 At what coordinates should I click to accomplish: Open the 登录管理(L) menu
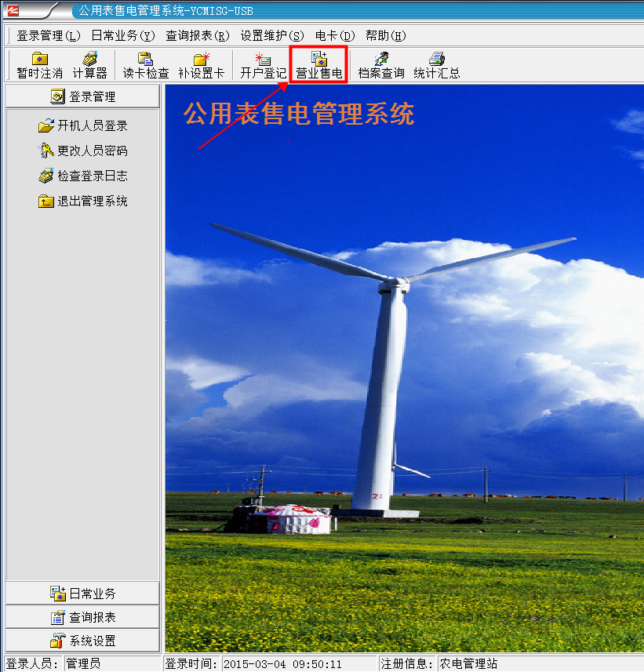coord(49,36)
